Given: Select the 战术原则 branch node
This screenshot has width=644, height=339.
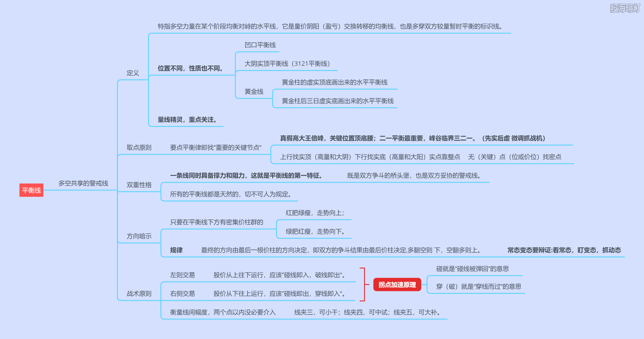Looking at the screenshot, I should click(x=139, y=293).
